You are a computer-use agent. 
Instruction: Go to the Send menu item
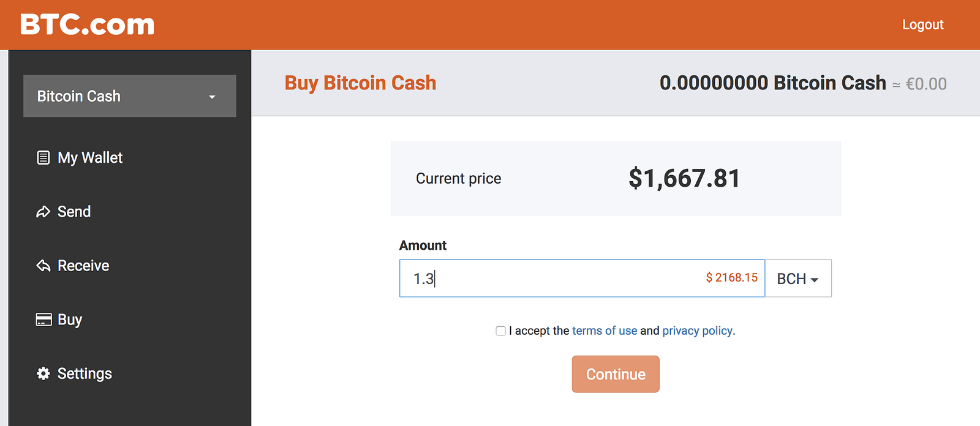tap(74, 212)
